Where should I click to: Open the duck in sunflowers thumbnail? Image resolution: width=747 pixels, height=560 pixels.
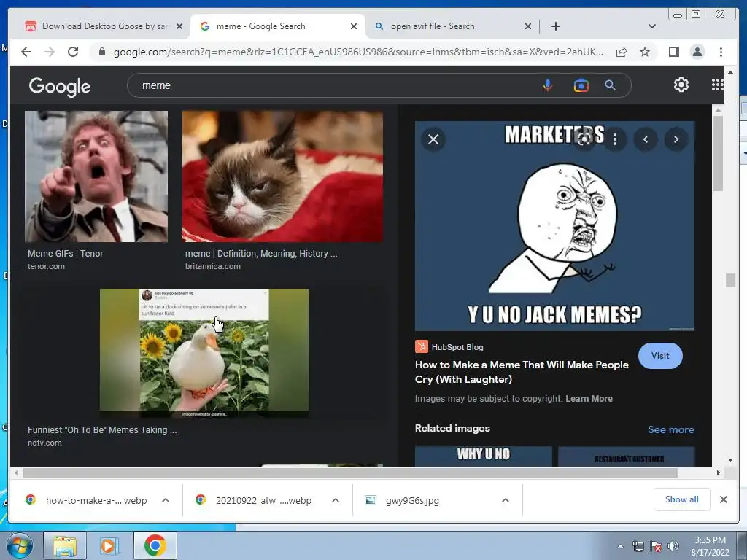pos(204,353)
